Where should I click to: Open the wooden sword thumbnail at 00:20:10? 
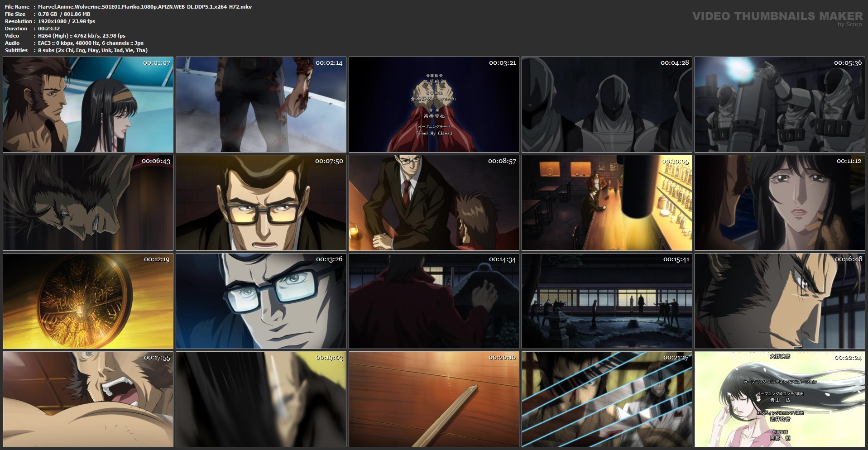click(x=434, y=399)
